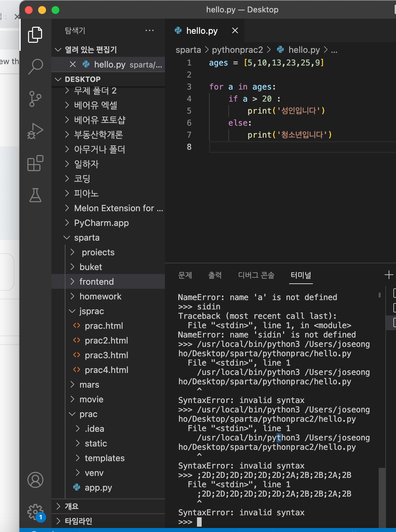Close hello.py in open editors list
Viewport: 396px width, 532px height.
click(x=73, y=64)
